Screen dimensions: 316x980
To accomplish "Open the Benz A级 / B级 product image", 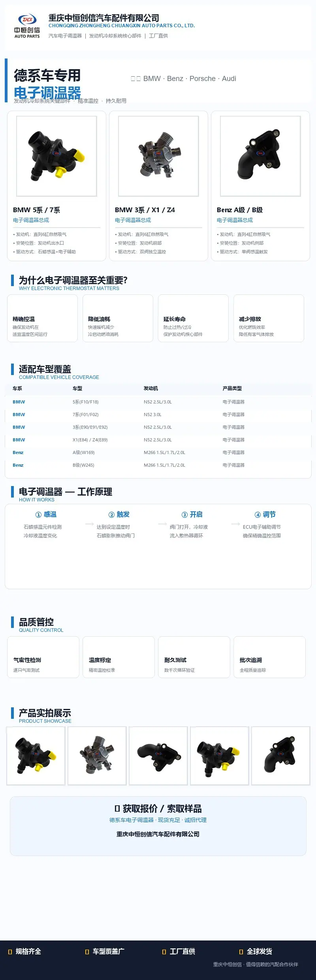I will coord(260,156).
